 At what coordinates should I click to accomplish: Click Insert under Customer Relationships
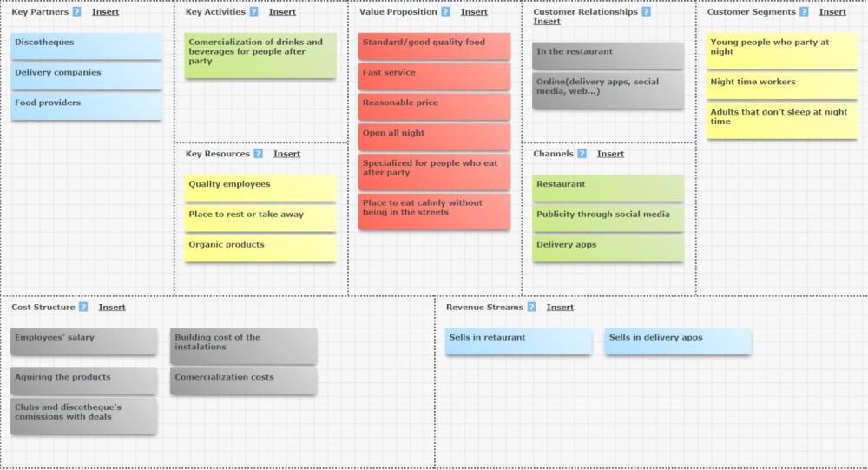(x=546, y=22)
